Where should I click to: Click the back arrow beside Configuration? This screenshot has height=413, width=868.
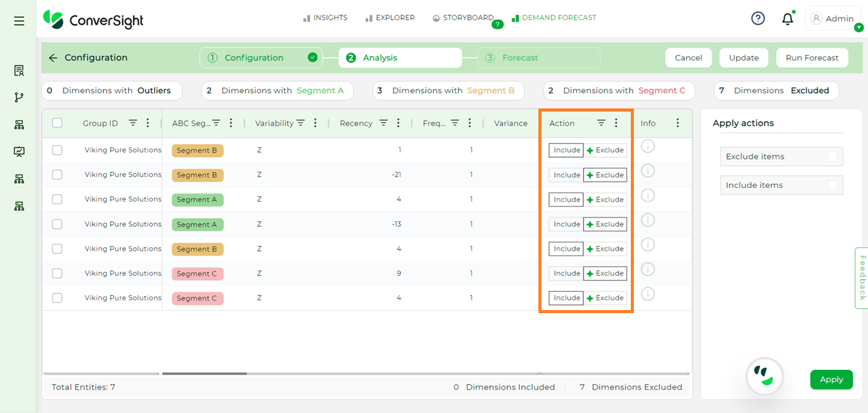pos(53,58)
